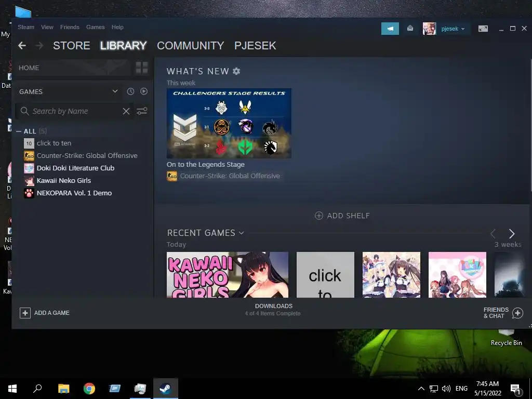
Task: Open Friends & Chat plus bubble icon
Action: 518,313
